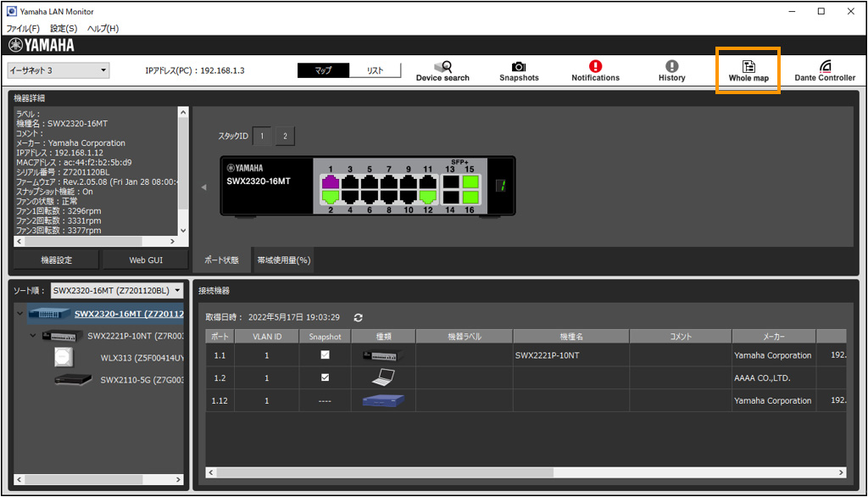Collapse the SWX2221P-10NT tree node
The height and width of the screenshot is (497, 868).
click(33, 336)
